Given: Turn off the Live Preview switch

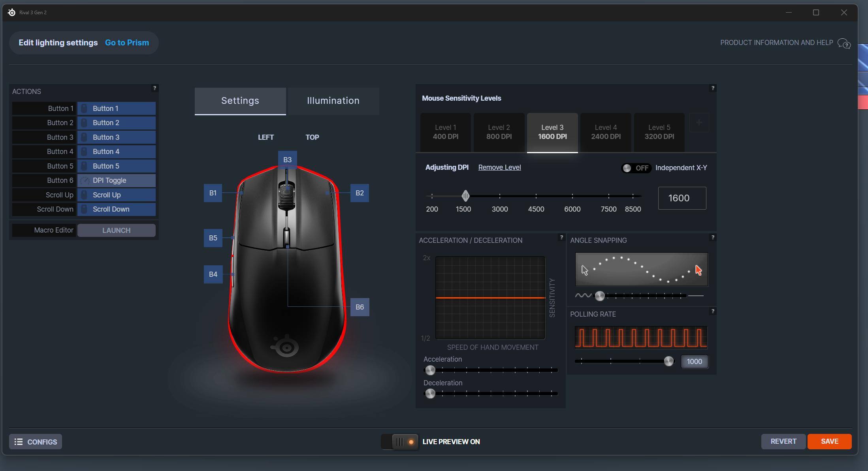Looking at the screenshot, I should (400, 442).
